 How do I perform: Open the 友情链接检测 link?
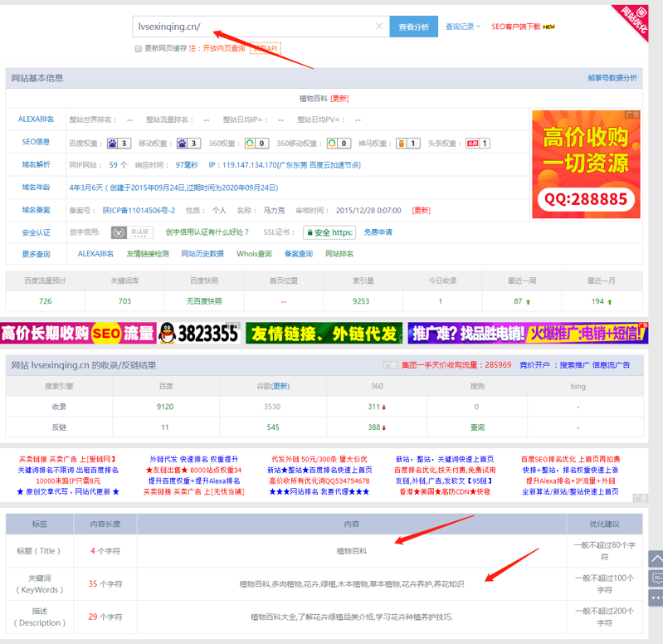(148, 254)
